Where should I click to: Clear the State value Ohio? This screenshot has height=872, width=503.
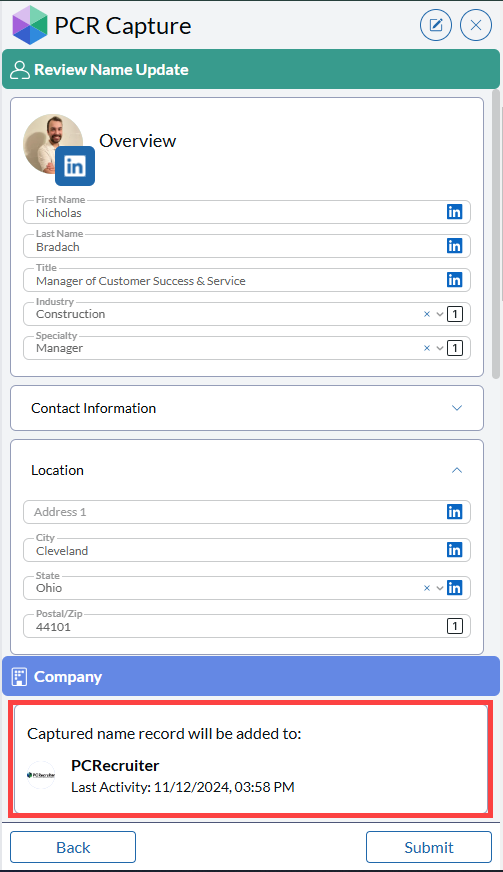pos(427,588)
